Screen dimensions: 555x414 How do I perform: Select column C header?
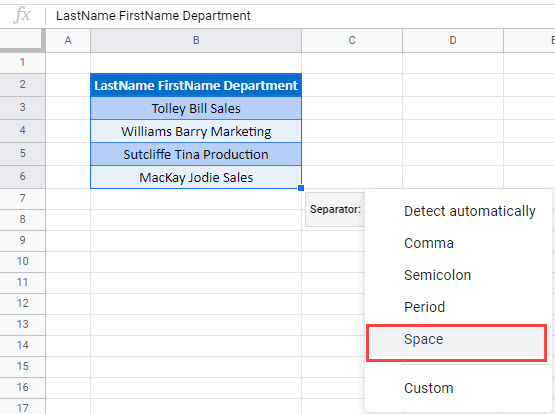tap(352, 40)
